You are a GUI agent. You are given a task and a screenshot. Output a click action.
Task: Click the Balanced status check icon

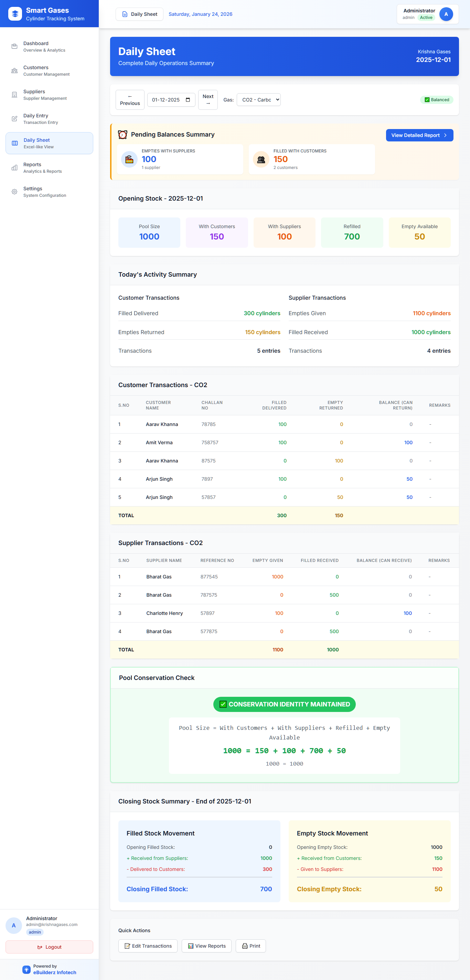[427, 100]
